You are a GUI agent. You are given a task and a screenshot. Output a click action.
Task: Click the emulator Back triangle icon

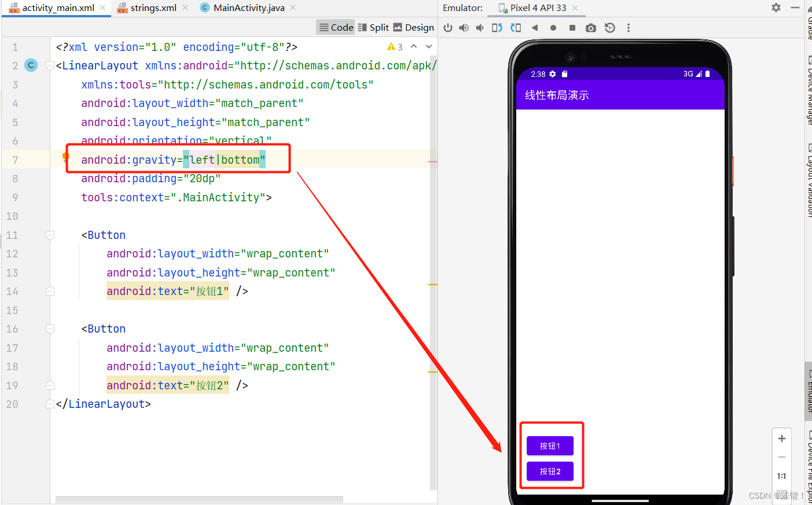(535, 28)
